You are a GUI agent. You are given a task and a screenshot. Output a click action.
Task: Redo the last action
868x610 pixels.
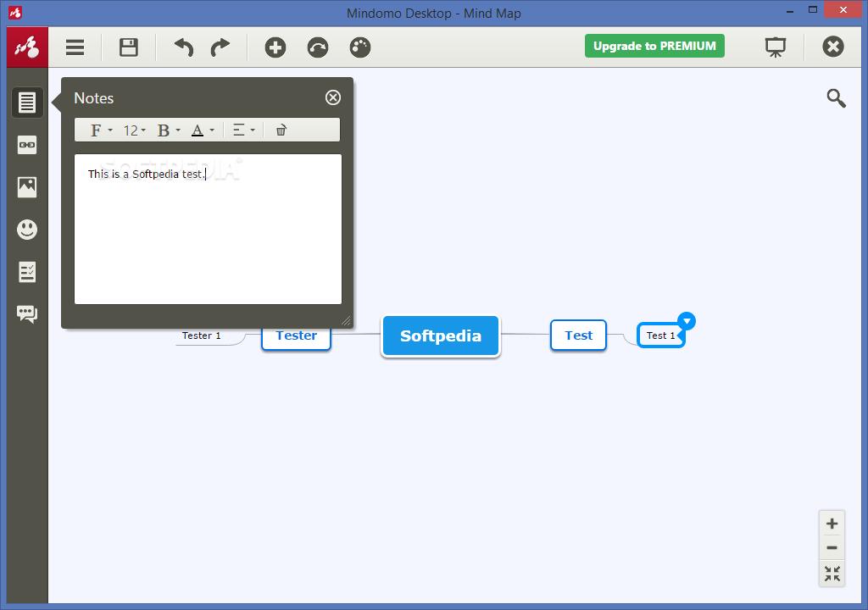pyautogui.click(x=220, y=47)
